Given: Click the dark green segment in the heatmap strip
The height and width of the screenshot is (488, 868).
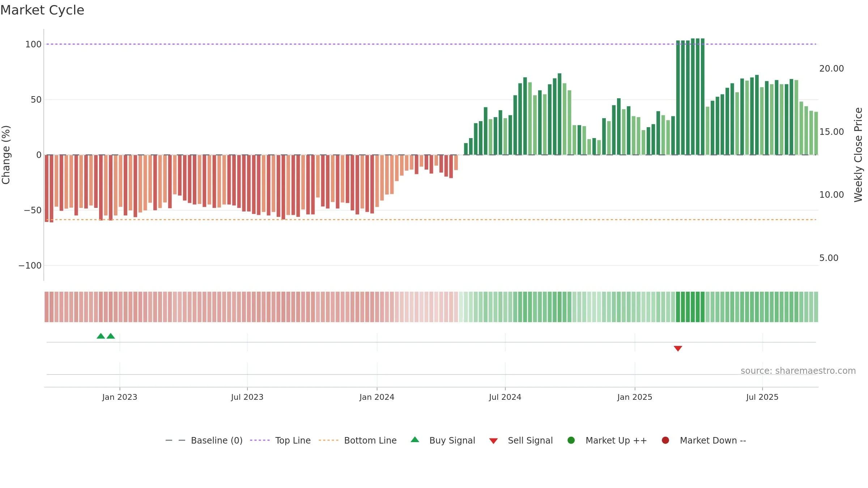Looking at the screenshot, I should click(690, 307).
